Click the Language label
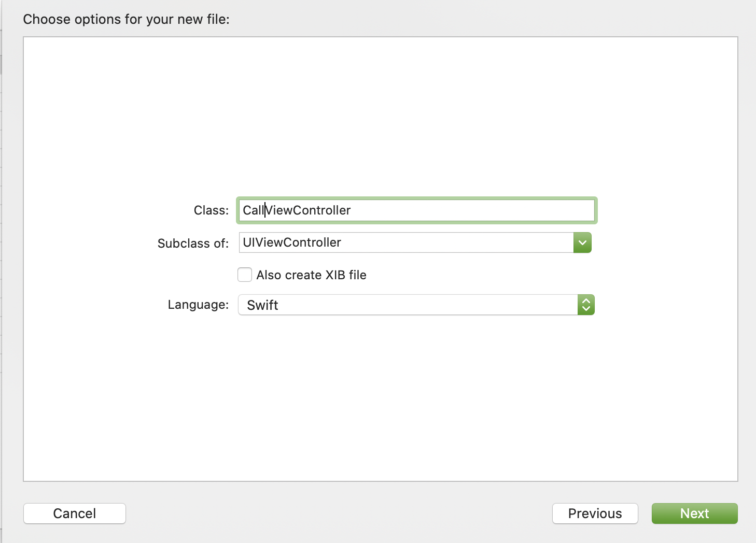The width and height of the screenshot is (756, 543). click(198, 305)
